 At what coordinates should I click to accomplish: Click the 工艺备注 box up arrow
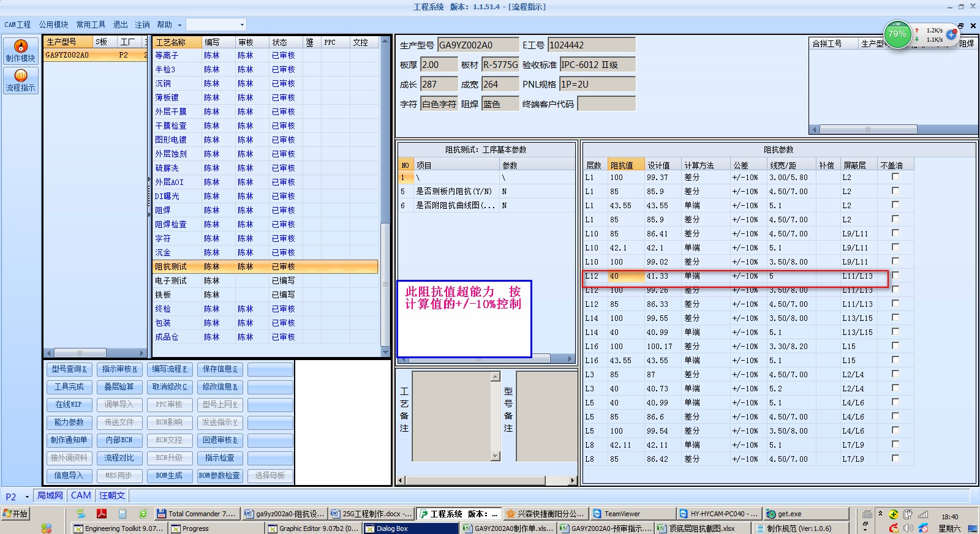[496, 377]
